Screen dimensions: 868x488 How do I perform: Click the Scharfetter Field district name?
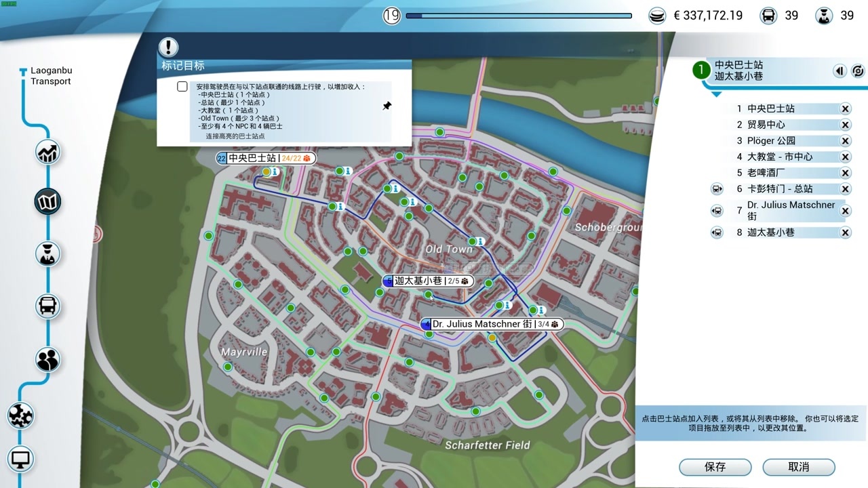pos(488,445)
